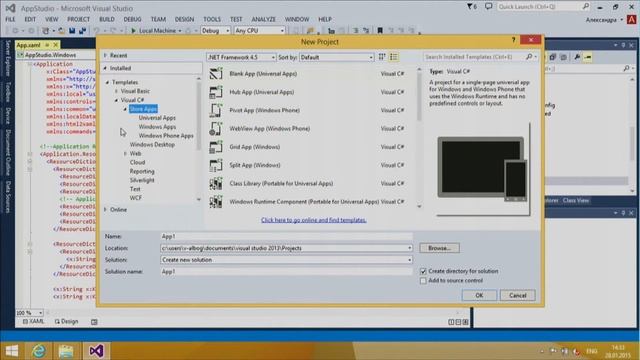Toggle Create directory for solution checkbox
This screenshot has height=360, width=640.
[x=423, y=271]
